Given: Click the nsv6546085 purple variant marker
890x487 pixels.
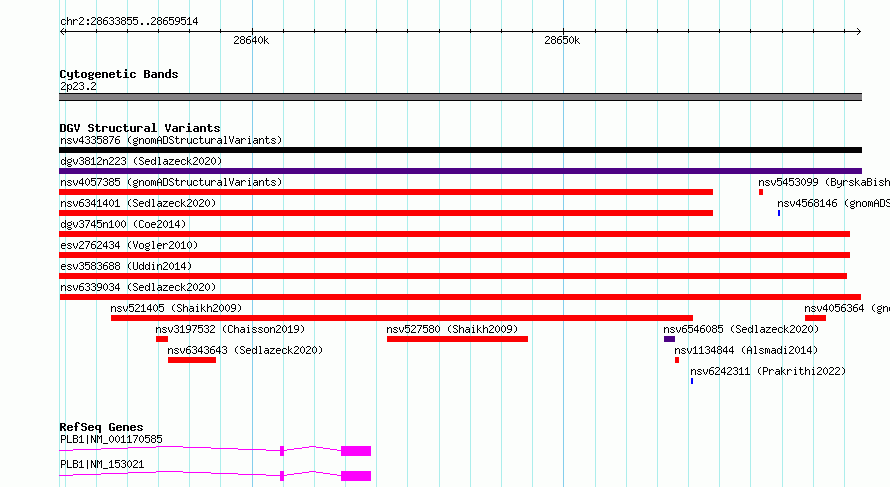Looking at the screenshot, I should pyautogui.click(x=670, y=339).
